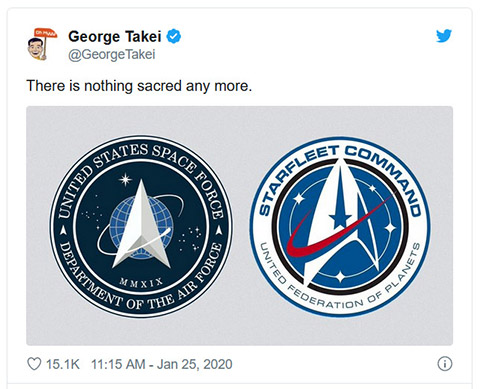Visit the @GeorgeTakei handle link
This screenshot has width=480, height=389.
(112, 54)
